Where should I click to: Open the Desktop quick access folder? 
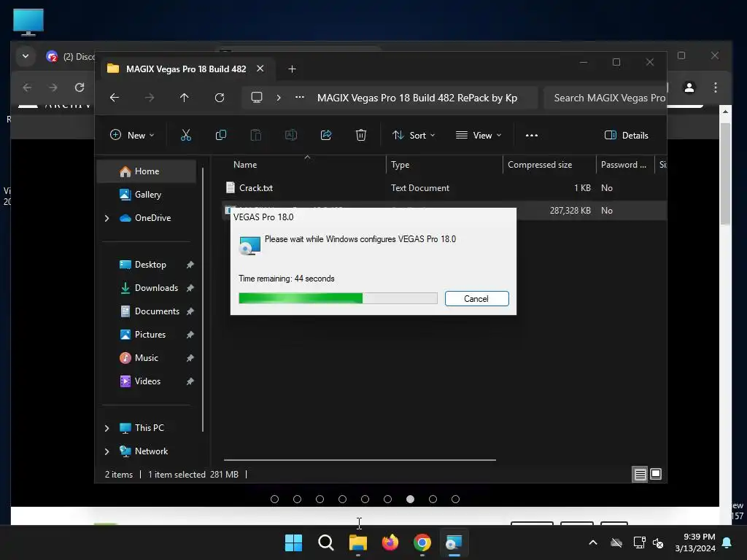point(150,264)
